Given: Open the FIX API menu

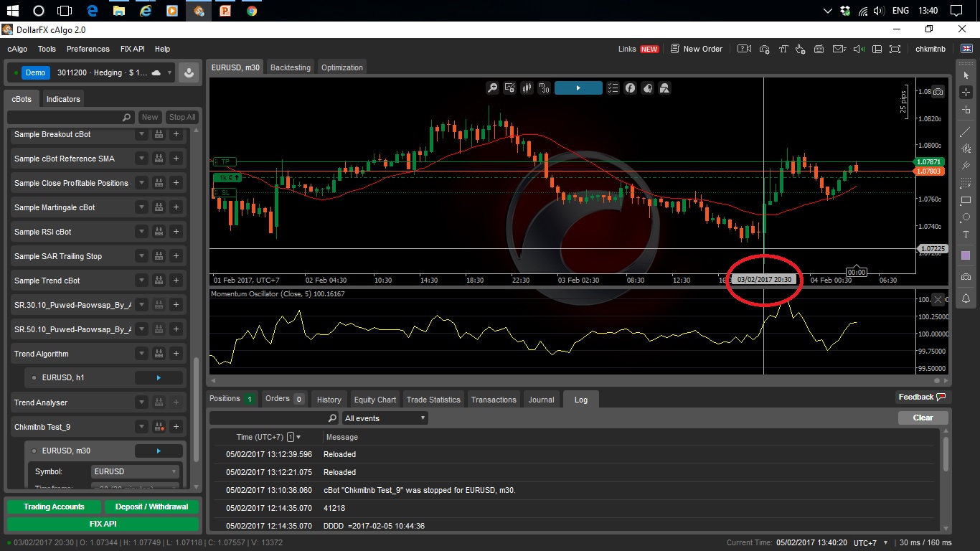Looking at the screenshot, I should [x=133, y=49].
